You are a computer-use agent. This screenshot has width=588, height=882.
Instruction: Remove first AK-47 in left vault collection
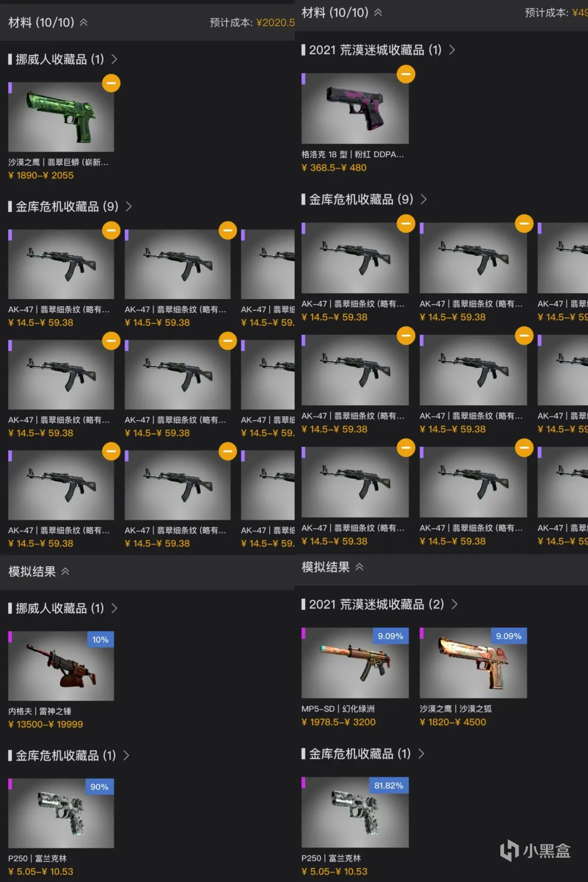point(111,231)
